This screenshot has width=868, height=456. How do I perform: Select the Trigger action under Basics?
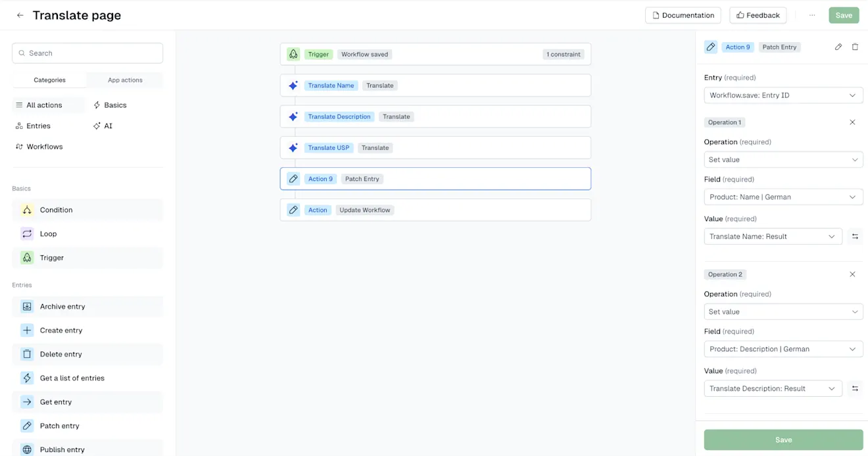click(51, 257)
